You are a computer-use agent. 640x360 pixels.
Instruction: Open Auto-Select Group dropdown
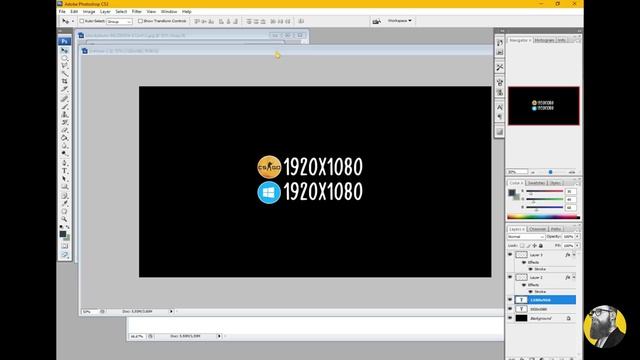pyautogui.click(x=119, y=21)
